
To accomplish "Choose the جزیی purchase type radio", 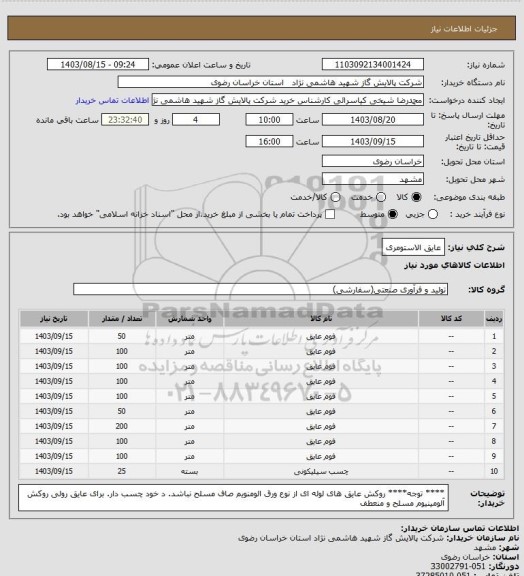I will click(433, 214).
